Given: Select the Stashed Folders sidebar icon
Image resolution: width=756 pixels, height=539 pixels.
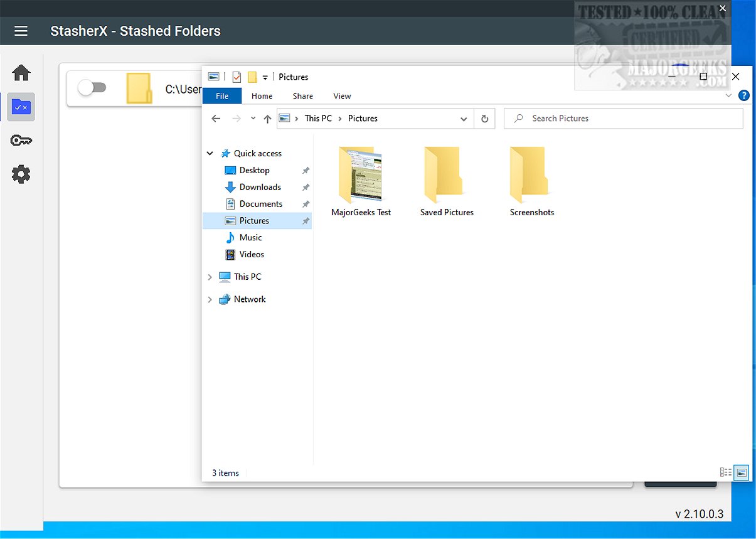Looking at the screenshot, I should pyautogui.click(x=21, y=107).
